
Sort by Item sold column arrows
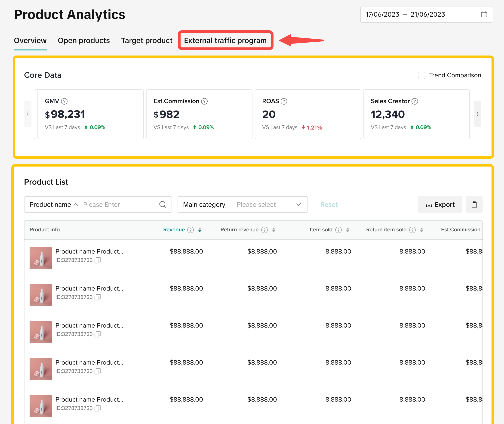point(347,230)
